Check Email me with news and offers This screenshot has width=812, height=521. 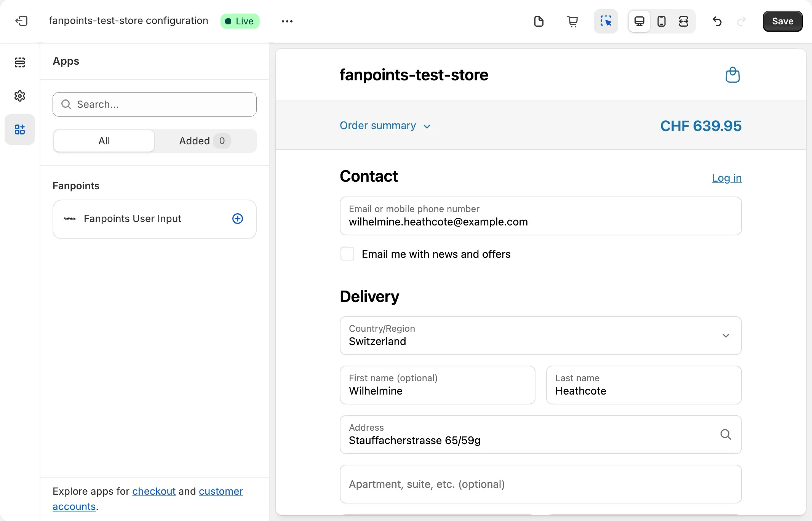[x=347, y=254]
